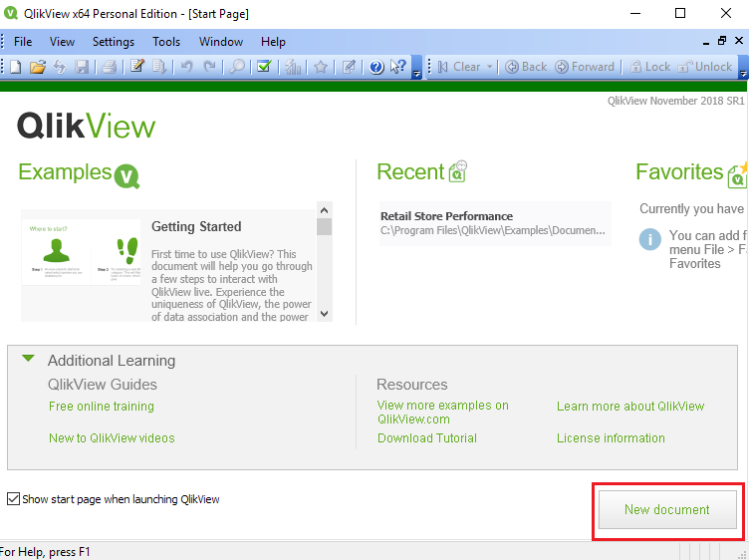Click the Examples list scrollbar thumb
Screen dimensions: 749x560
[x=324, y=227]
